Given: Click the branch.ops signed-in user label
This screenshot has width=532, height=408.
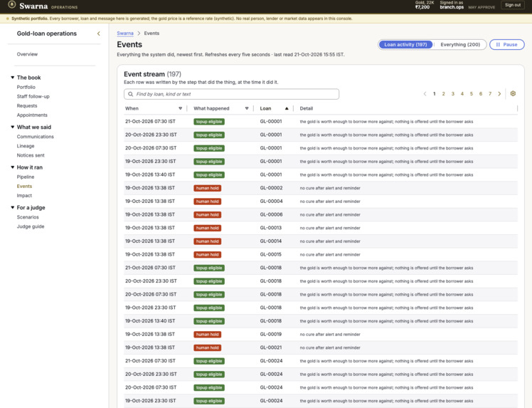Looking at the screenshot, I should click(452, 7).
